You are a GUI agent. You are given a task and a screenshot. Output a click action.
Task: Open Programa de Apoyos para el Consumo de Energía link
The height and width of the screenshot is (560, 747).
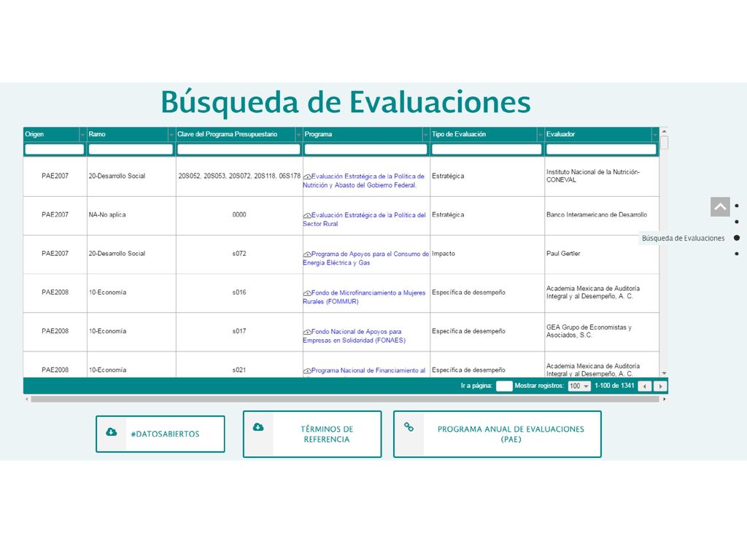click(x=366, y=259)
